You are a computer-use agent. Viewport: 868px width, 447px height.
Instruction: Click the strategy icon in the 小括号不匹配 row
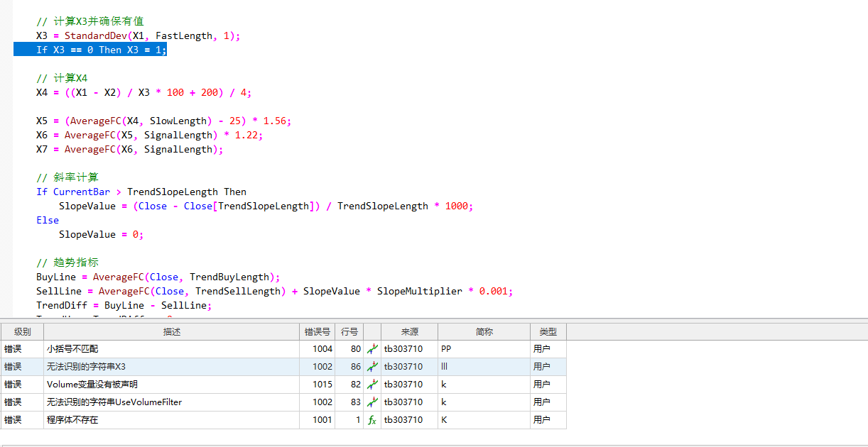click(372, 349)
